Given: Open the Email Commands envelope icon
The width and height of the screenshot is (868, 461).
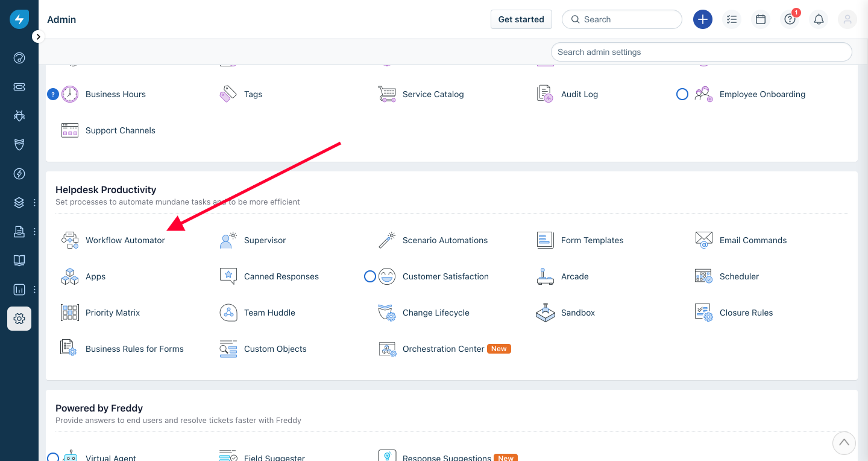Looking at the screenshot, I should 703,240.
